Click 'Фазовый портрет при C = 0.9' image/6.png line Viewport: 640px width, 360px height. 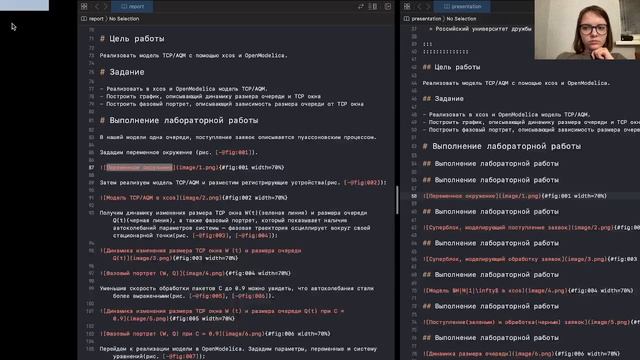215,334
